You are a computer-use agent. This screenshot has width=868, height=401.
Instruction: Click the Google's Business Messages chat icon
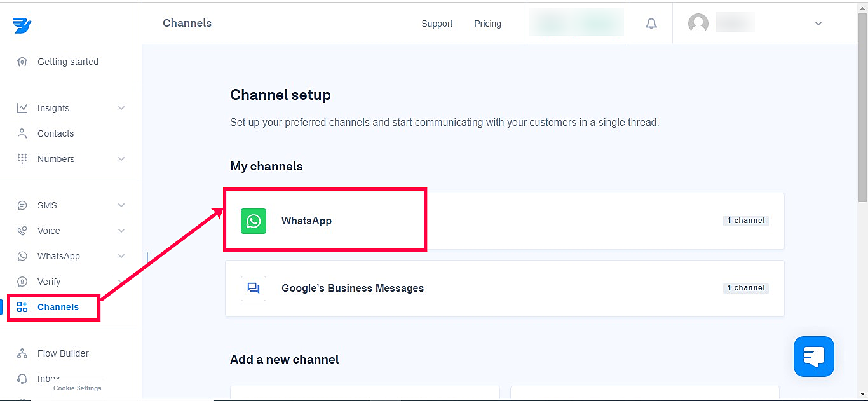[x=254, y=289]
